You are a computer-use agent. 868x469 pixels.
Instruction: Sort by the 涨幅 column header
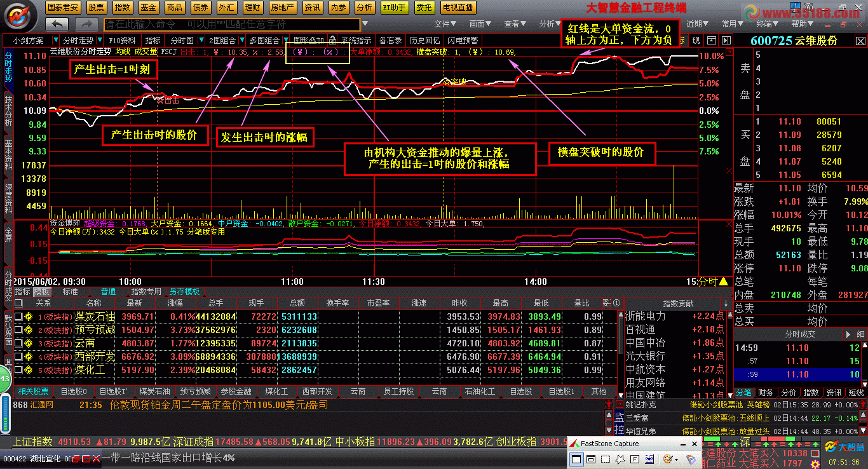174,303
